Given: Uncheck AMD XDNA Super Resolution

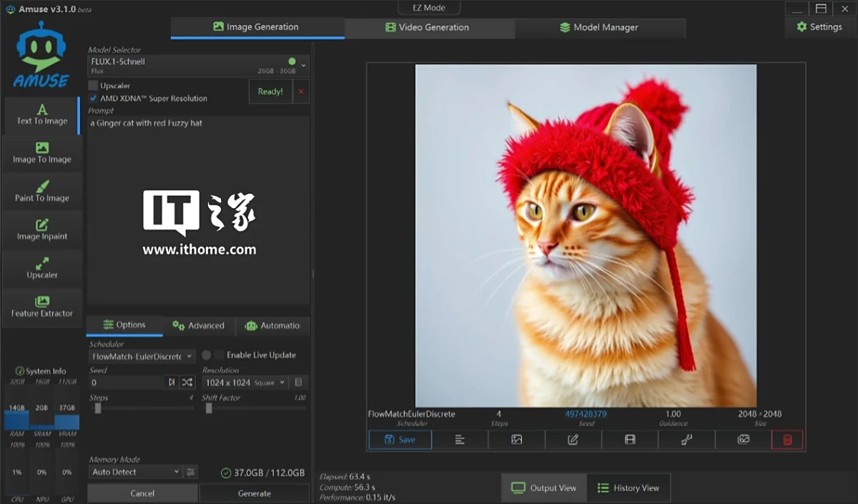Looking at the screenshot, I should click(93, 99).
